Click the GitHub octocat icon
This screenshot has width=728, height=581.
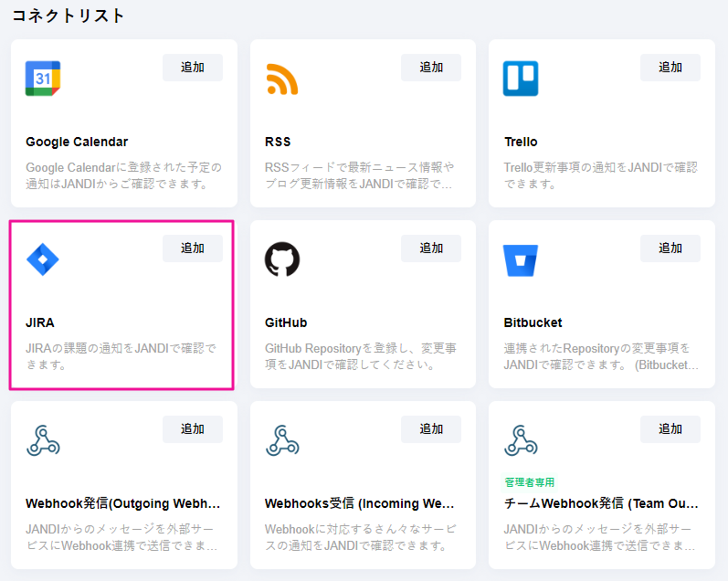[x=282, y=259]
